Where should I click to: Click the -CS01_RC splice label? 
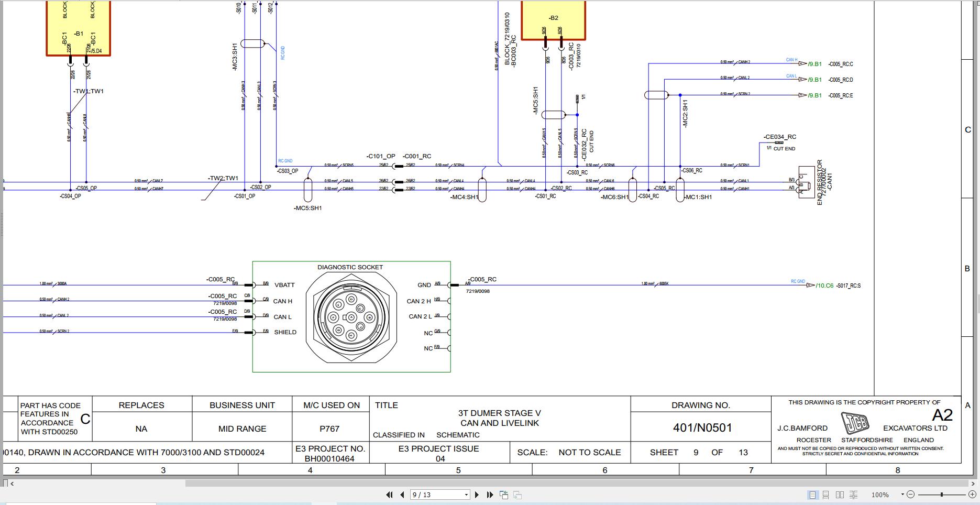[545, 196]
